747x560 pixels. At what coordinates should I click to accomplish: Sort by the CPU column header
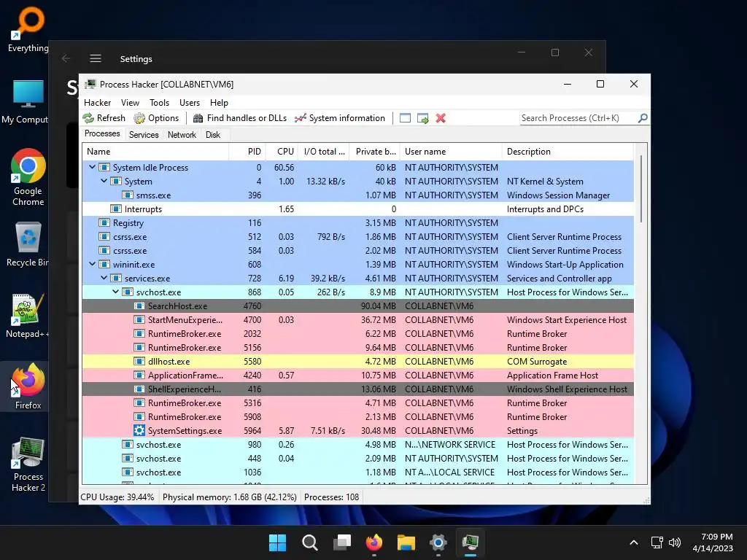[282, 152]
